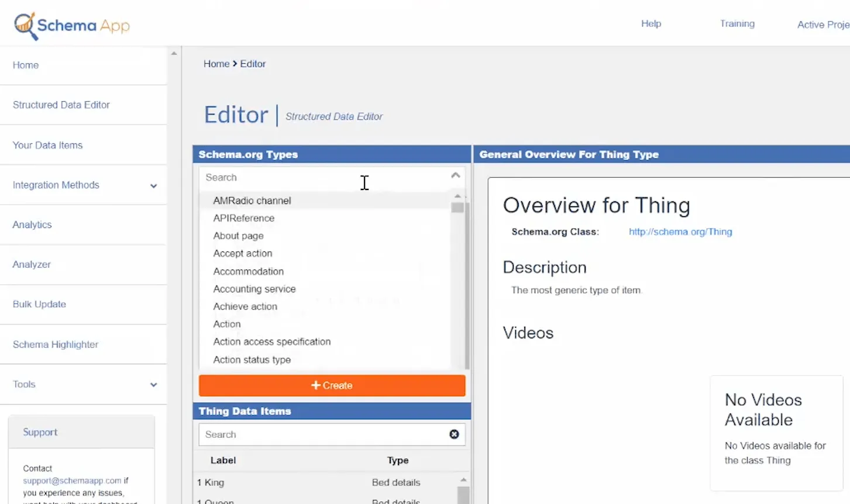This screenshot has height=504, width=850.
Task: Click the Schema App logo
Action: click(x=71, y=26)
